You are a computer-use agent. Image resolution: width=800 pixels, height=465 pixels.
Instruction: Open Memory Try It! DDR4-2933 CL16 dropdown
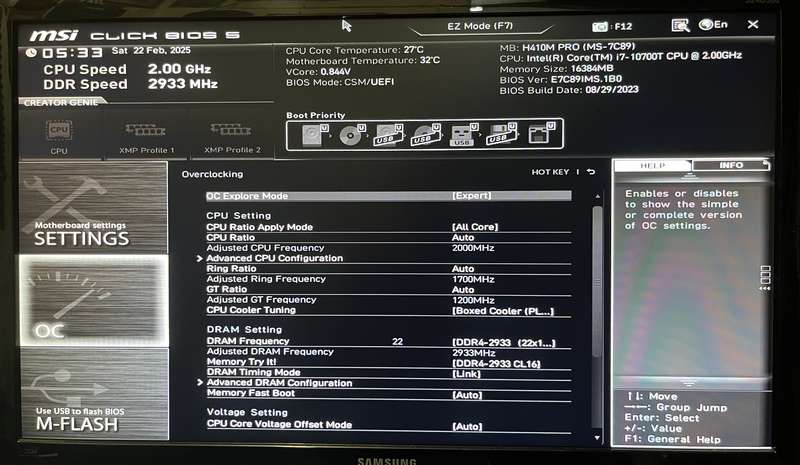coord(496,363)
